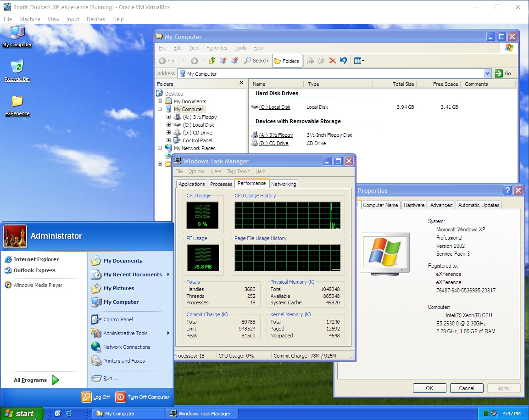Open Task Manager's Options menu
529x420 pixels.
pyautogui.click(x=197, y=172)
